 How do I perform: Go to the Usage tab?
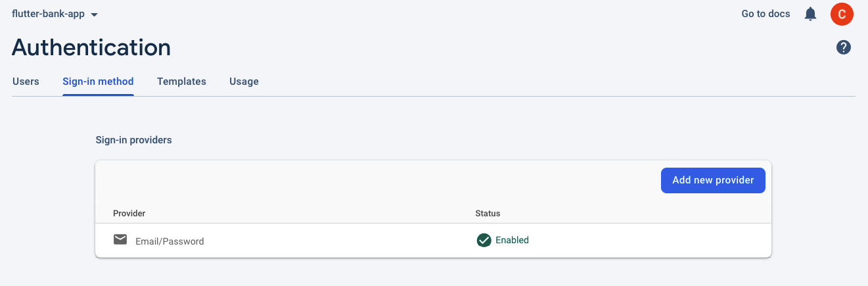[x=244, y=82]
